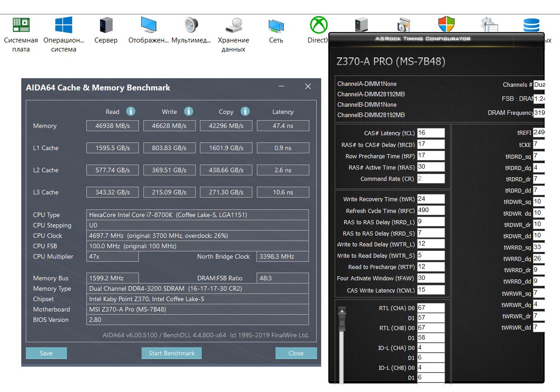Click the North Bridge Clock value 3398.3 MHz
Viewport: 560px width, 392px height.
[283, 256]
